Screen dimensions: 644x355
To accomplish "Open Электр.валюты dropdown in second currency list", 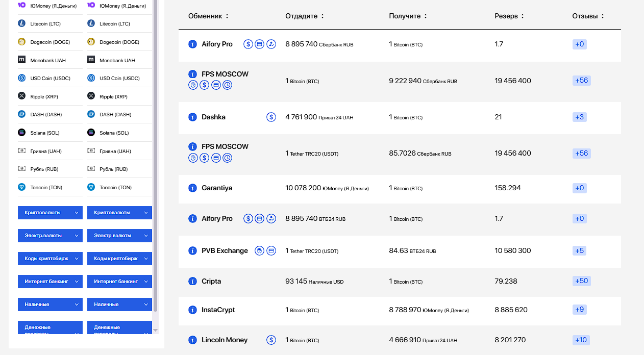I will [x=119, y=236].
